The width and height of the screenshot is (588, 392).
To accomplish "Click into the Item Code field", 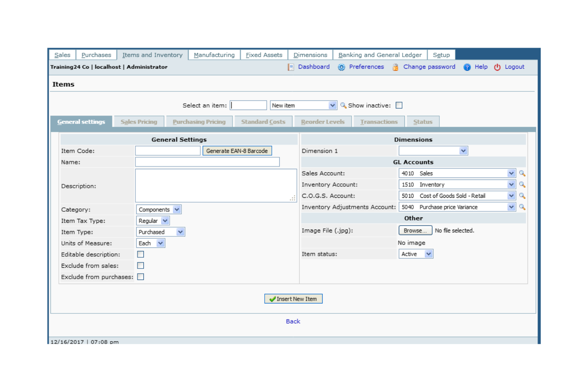I will click(168, 151).
